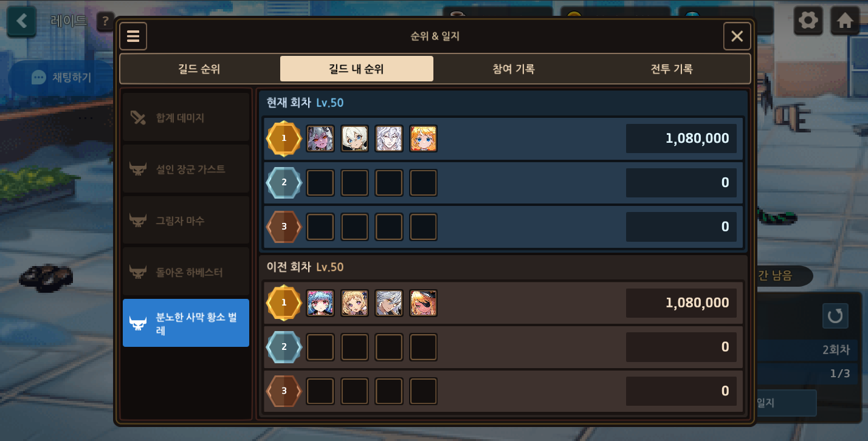Switch to the 참여 기록 tab
Viewport: 868px width, 441px height.
(514, 69)
